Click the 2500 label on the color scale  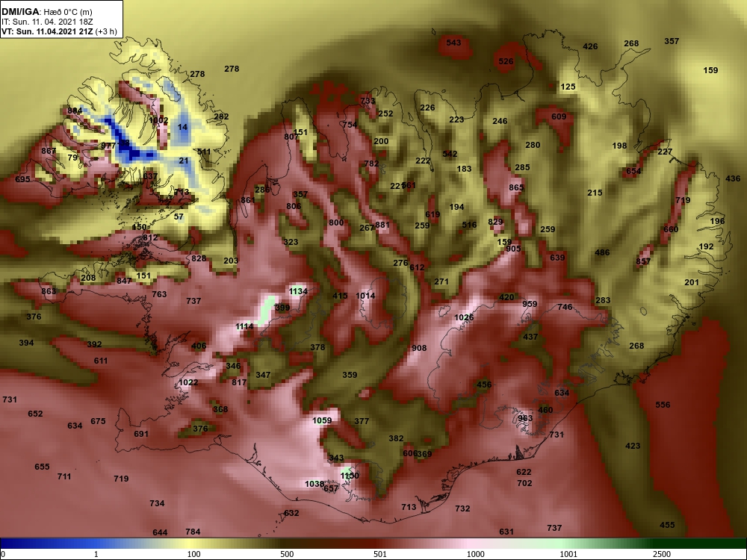tap(662, 554)
